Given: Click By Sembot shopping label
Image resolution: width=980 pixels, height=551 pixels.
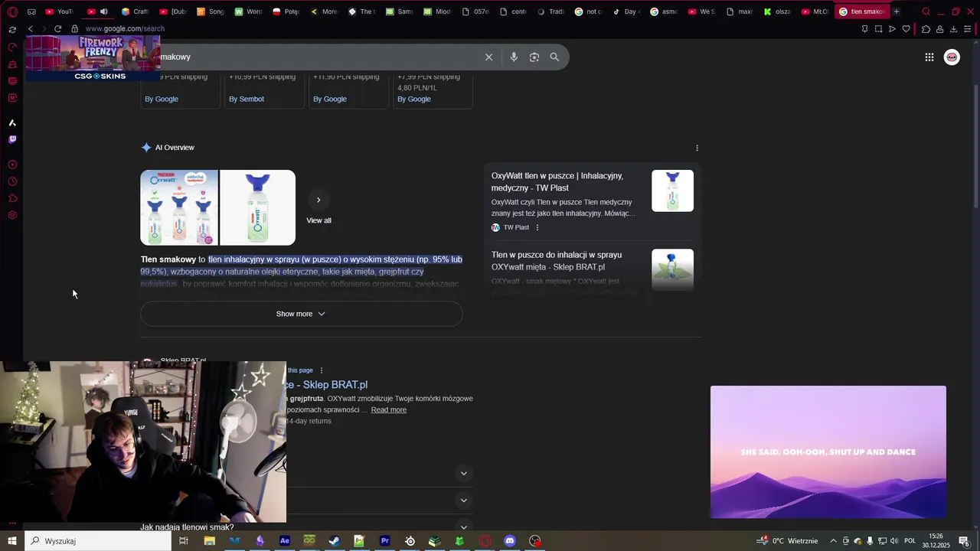Looking at the screenshot, I should coord(247,99).
